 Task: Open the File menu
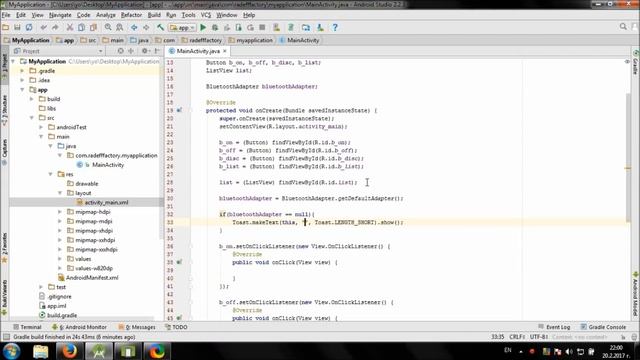(x=6, y=15)
